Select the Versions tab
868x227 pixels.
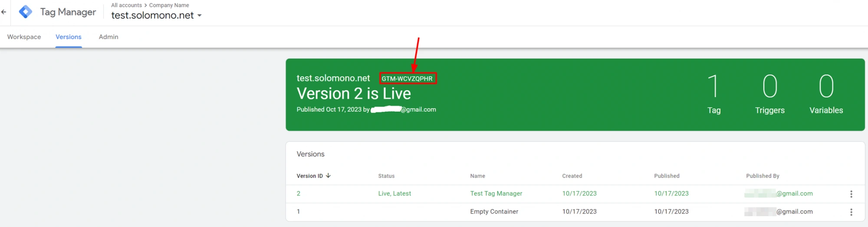(x=68, y=37)
